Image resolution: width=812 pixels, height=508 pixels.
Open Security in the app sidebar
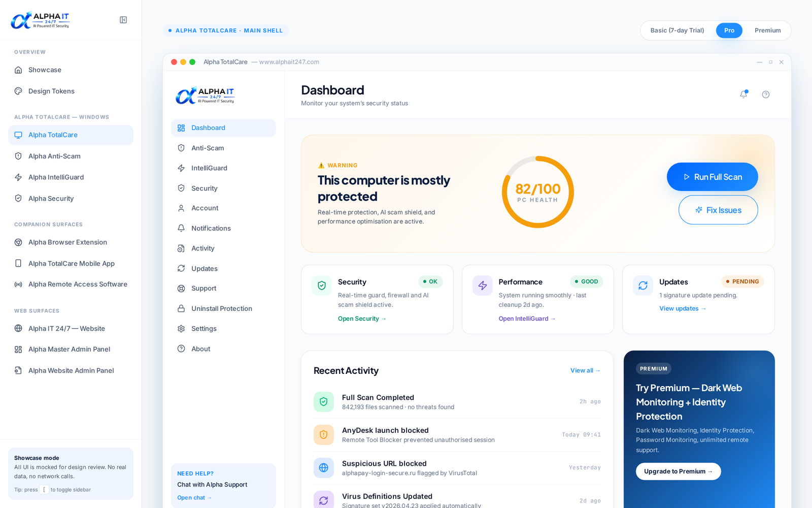click(x=223, y=188)
